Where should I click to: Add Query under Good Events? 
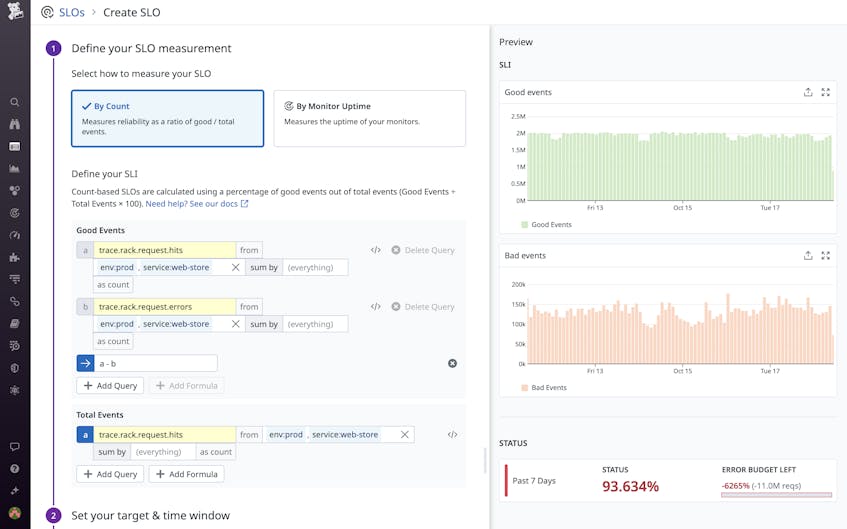coord(110,386)
